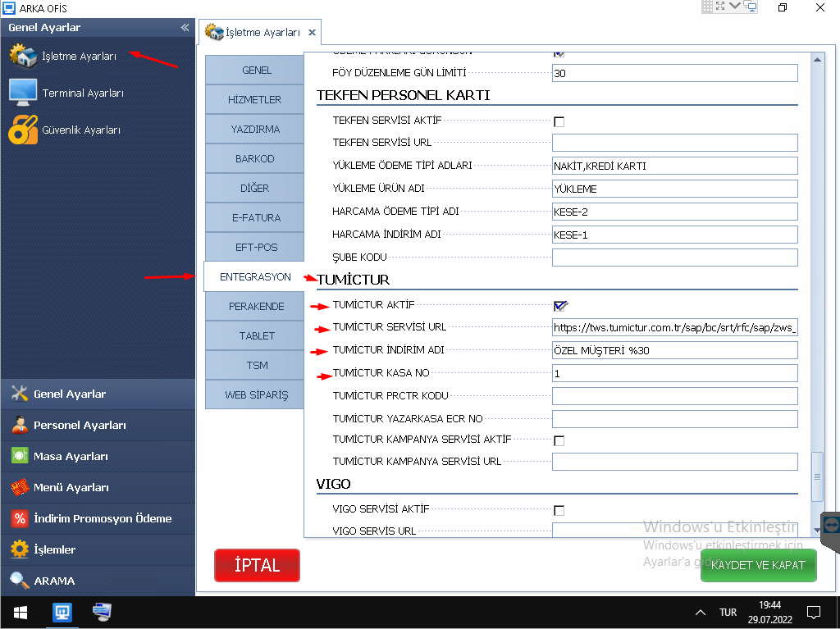Image resolution: width=840 pixels, height=629 pixels.
Task: Click ARKA OFİS title bar app icon
Action: click(x=8, y=8)
